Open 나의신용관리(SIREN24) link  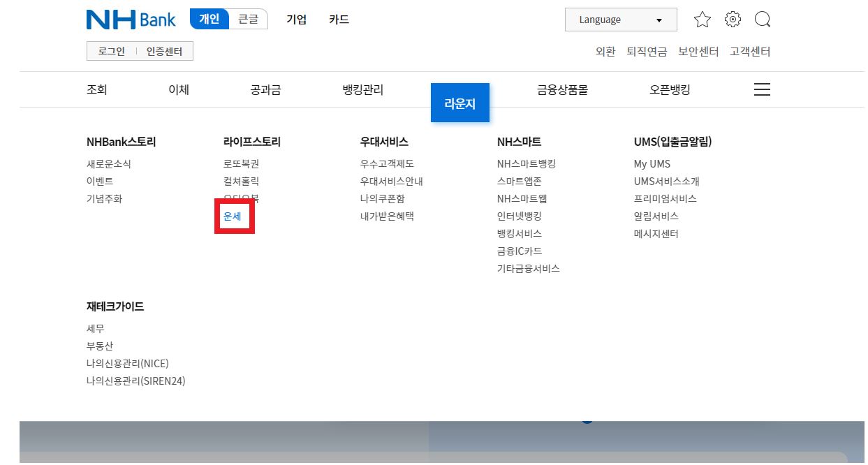(136, 381)
